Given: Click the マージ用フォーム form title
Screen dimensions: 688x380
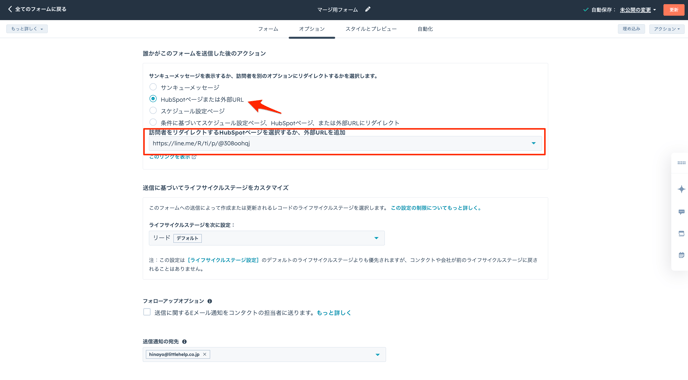Looking at the screenshot, I should pos(337,10).
